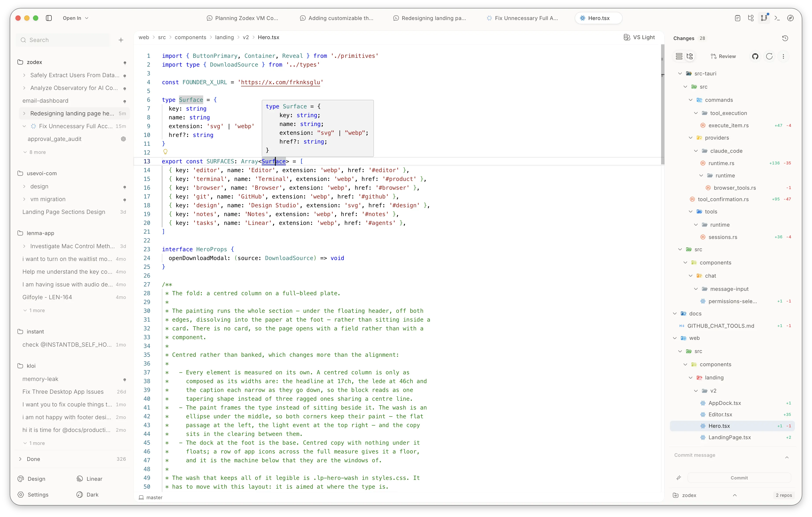The image size is (812, 517).
Task: Switch to Fix Unnecessary Full A... tab
Action: click(522, 18)
